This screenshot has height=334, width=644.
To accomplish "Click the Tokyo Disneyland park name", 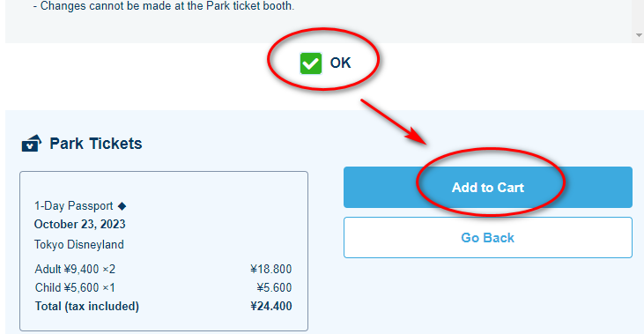I will (79, 244).
